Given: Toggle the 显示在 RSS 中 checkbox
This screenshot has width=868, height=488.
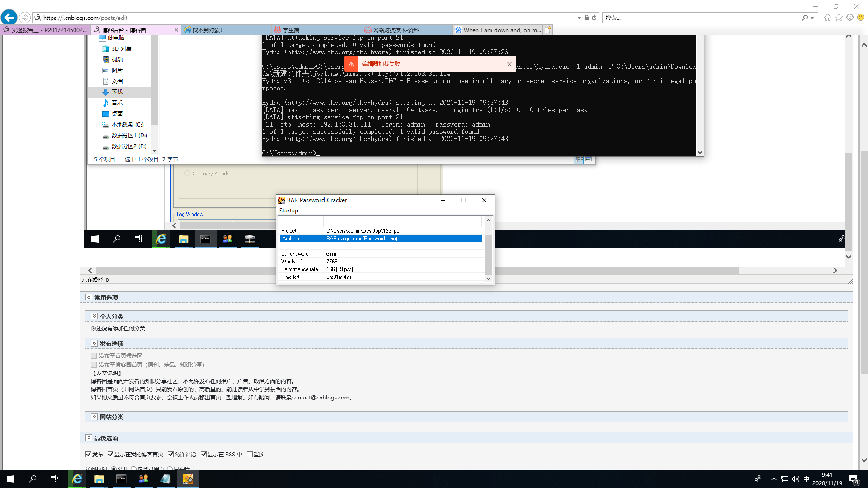Looking at the screenshot, I should click(x=204, y=455).
